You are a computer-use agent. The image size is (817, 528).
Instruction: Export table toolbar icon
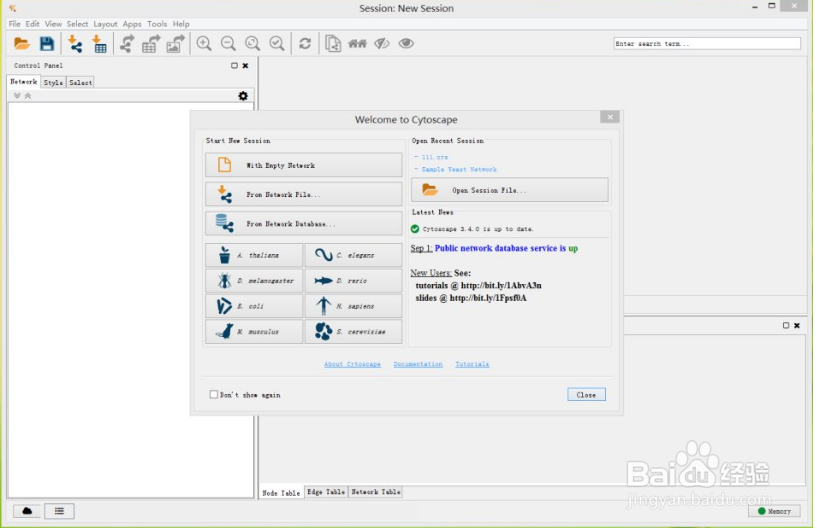coord(151,44)
